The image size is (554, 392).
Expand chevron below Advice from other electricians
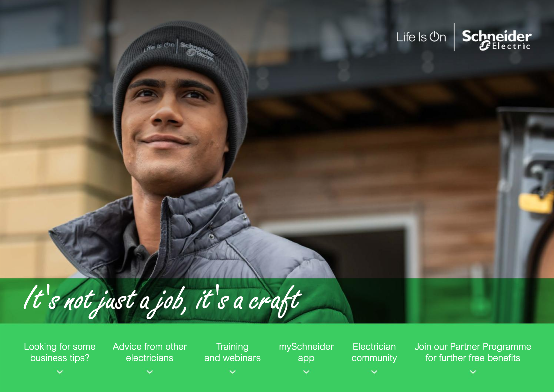(150, 372)
